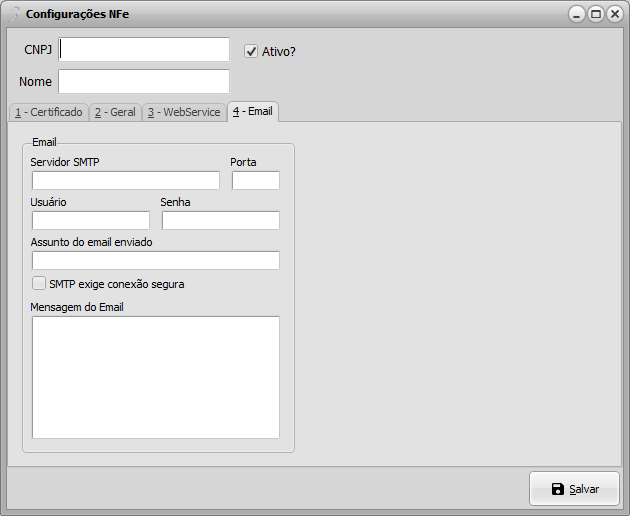Click the Assunto do email enviado field

pyautogui.click(x=156, y=260)
